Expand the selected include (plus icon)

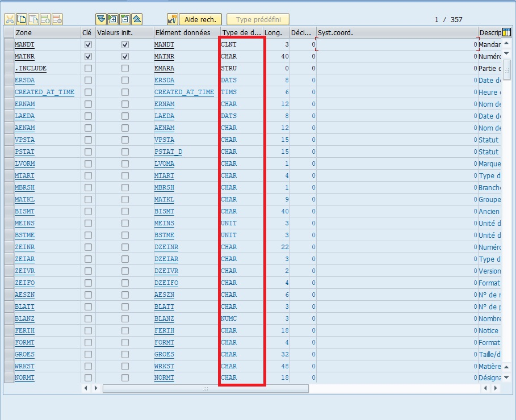(113, 19)
